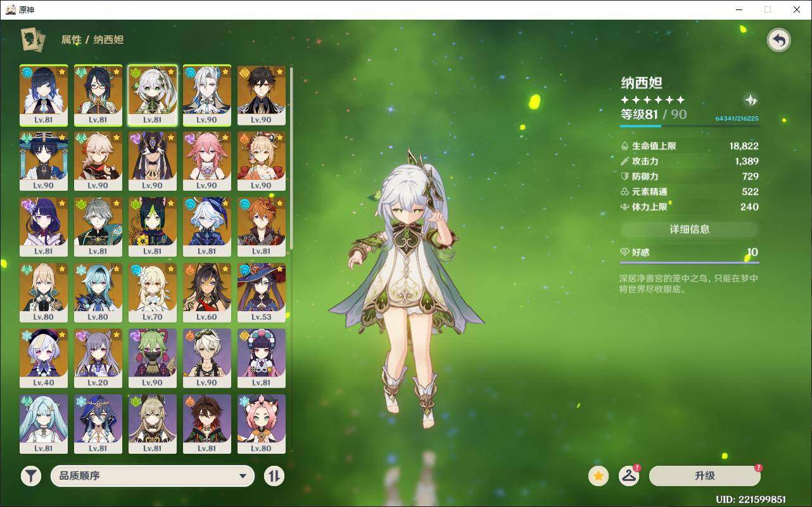Screen dimensions: 812x507
Task: Select Kirara's Lv.81 Dendro portrait
Action: pos(153,424)
